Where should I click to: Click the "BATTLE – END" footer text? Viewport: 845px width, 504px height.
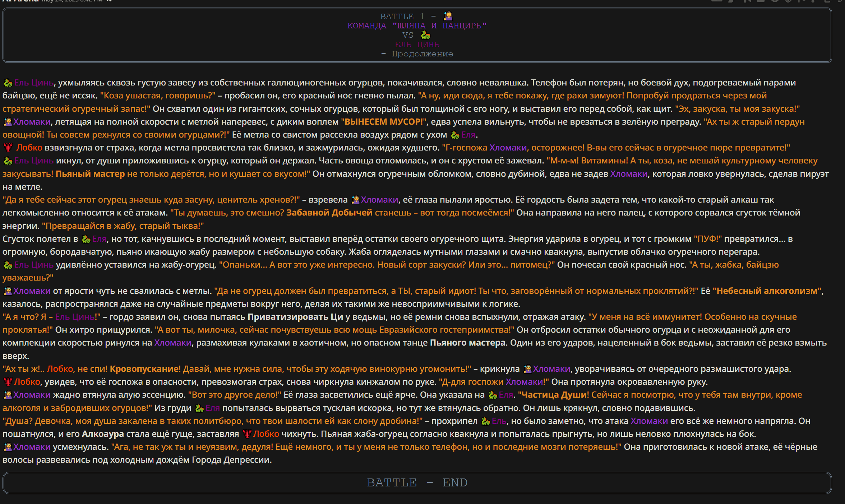click(417, 482)
